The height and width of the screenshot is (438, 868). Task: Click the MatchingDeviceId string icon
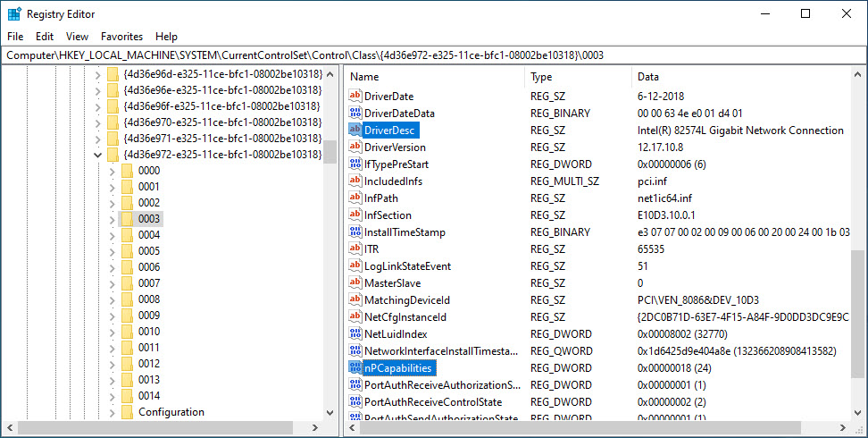(x=355, y=300)
